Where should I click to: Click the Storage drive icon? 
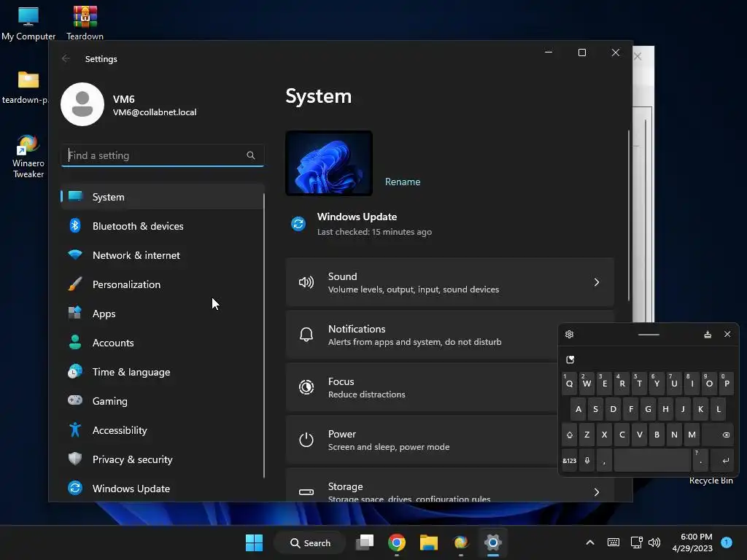(306, 492)
